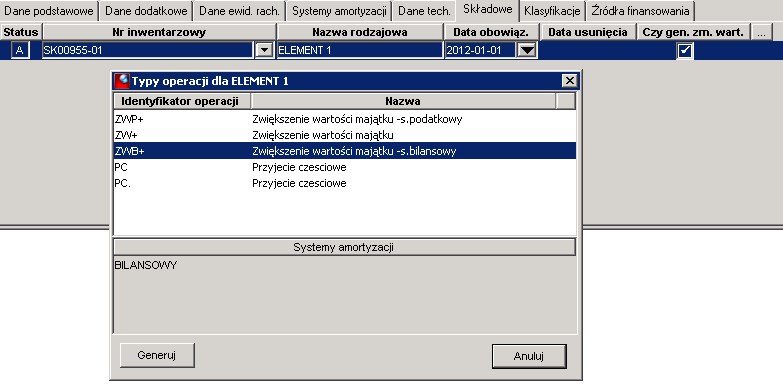Click the Typy operacji dialog icon
The image size is (783, 386).
click(122, 81)
